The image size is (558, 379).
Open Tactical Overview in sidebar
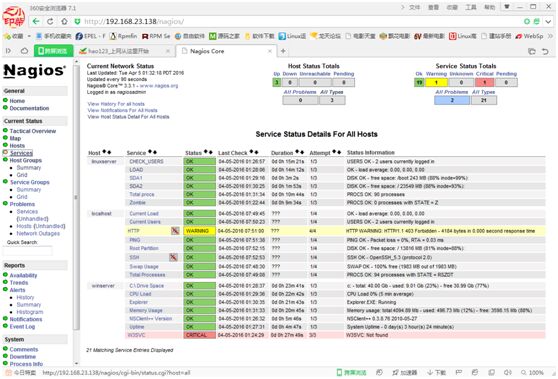pos(33,131)
